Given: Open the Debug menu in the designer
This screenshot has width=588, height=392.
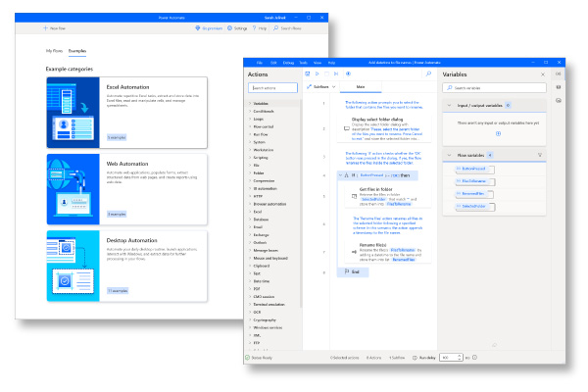Looking at the screenshot, I should coord(288,63).
